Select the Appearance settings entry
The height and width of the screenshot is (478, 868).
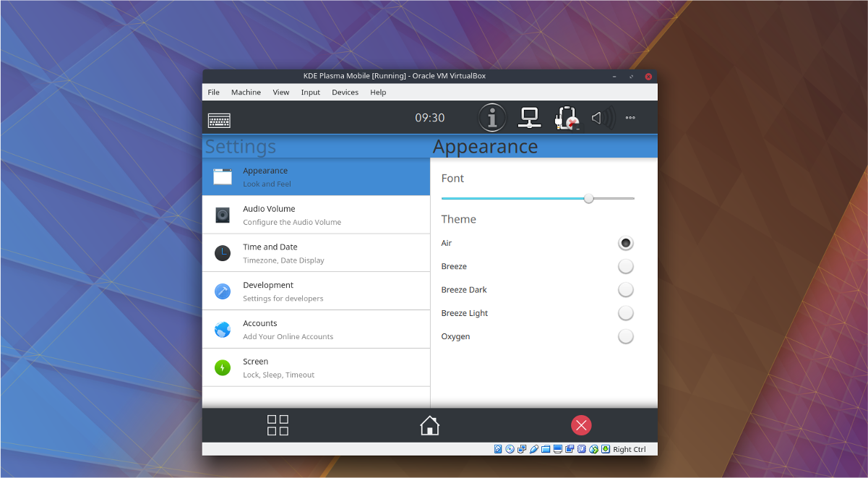pos(316,176)
